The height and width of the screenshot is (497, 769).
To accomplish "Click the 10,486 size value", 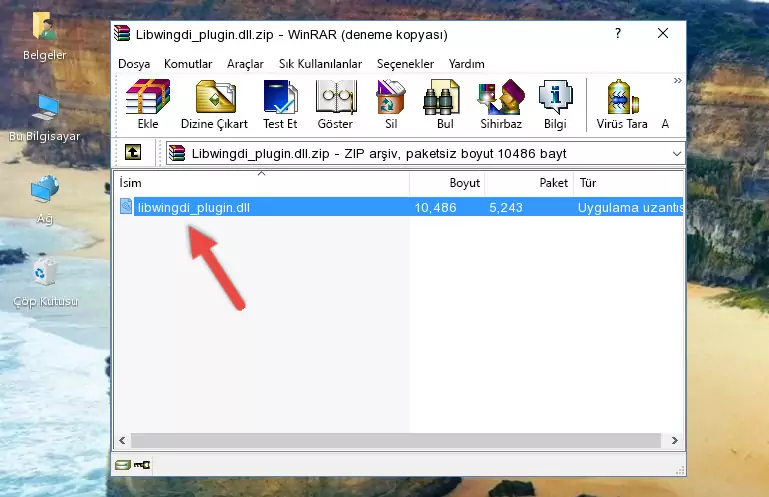I will point(436,208).
